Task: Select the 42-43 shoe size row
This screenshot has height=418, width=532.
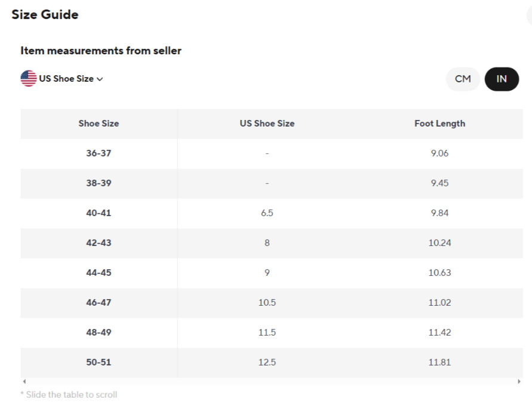Action: pos(272,243)
